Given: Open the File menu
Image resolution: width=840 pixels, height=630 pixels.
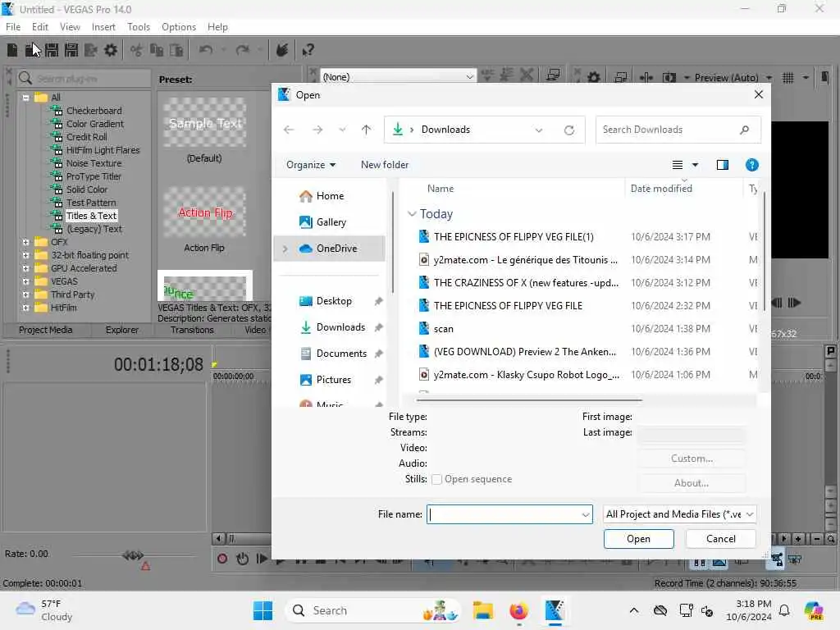Looking at the screenshot, I should point(13,27).
